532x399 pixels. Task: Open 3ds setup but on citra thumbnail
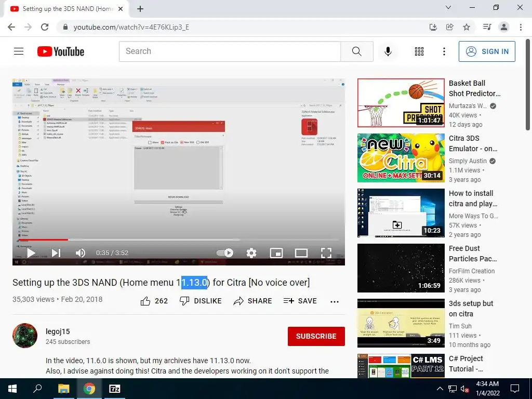(401, 323)
